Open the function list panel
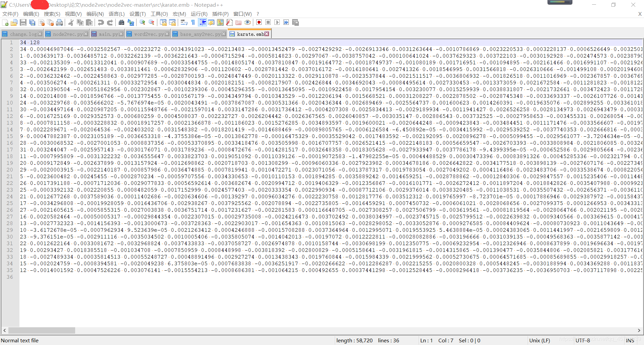Image resolution: width=644 pixels, height=345 pixels. click(x=229, y=22)
